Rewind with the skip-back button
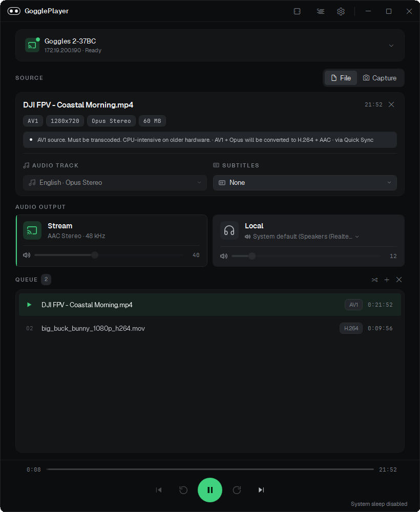This screenshot has width=420, height=512. (x=183, y=490)
